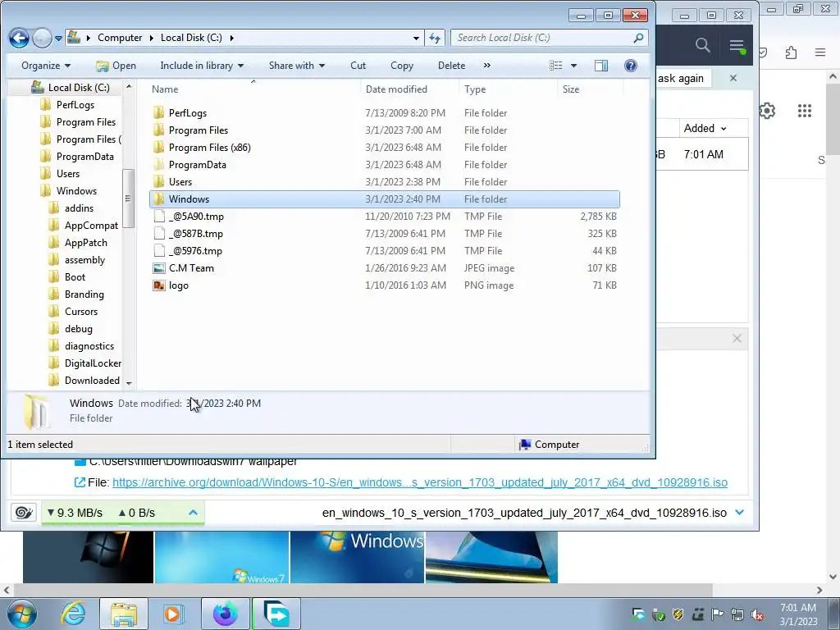Dismiss the ask again notification bar

click(x=733, y=78)
